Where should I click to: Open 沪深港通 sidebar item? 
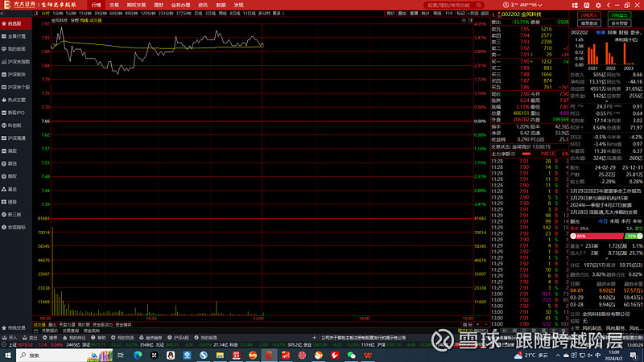pyautogui.click(x=14, y=138)
